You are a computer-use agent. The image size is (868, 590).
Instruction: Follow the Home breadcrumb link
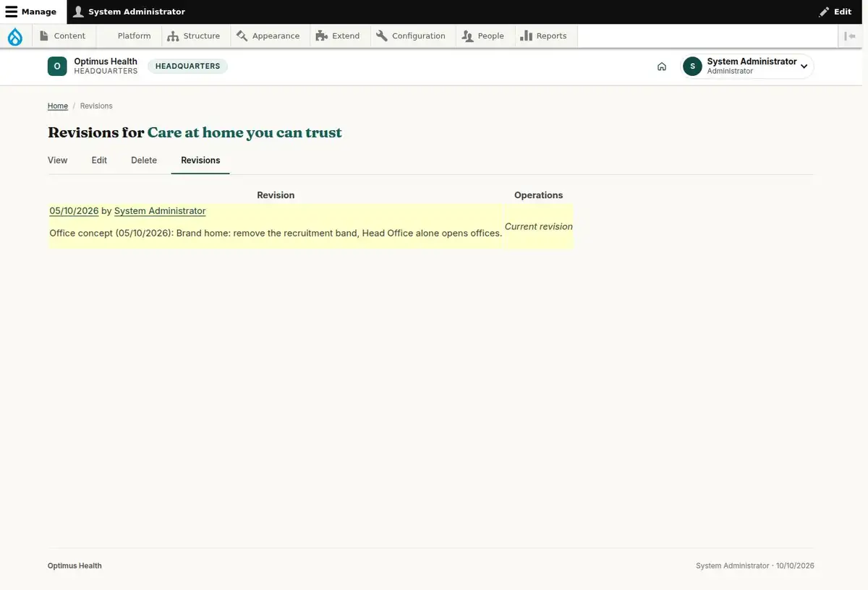[x=58, y=106]
